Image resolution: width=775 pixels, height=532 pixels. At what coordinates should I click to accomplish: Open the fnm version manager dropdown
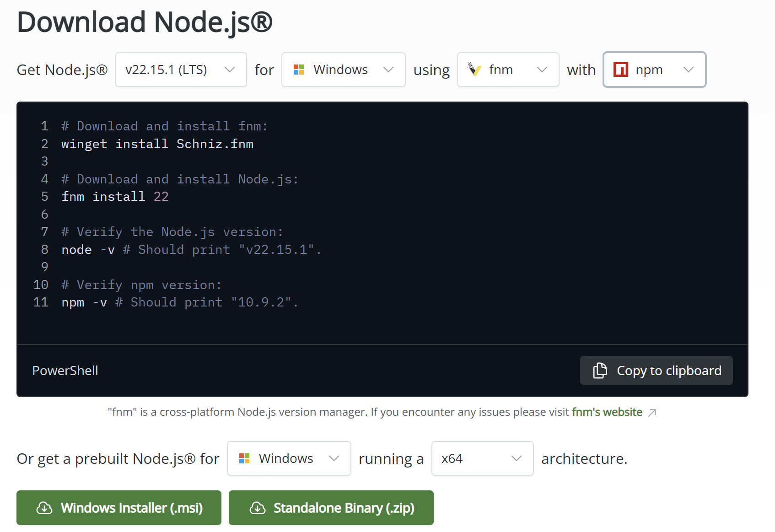pyautogui.click(x=508, y=70)
